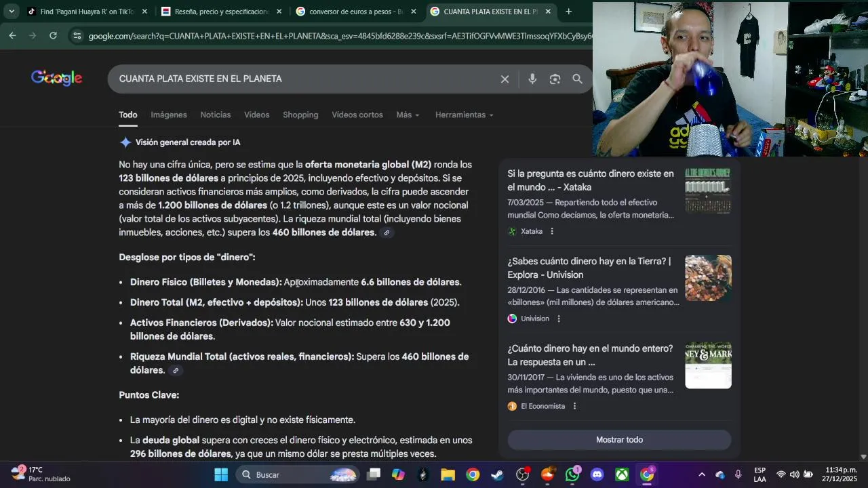
Task: Switch to the 'Imágenes' tab
Action: pos(169,115)
